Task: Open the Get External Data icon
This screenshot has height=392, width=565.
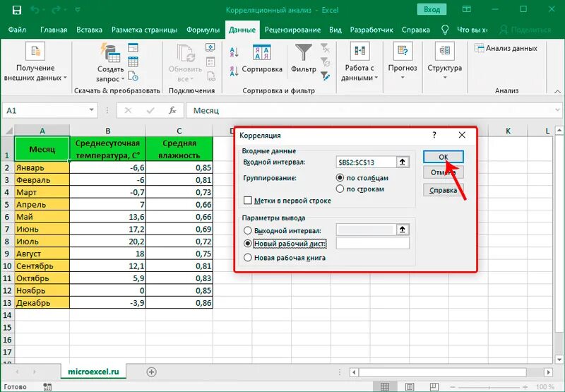Action: tap(35, 51)
